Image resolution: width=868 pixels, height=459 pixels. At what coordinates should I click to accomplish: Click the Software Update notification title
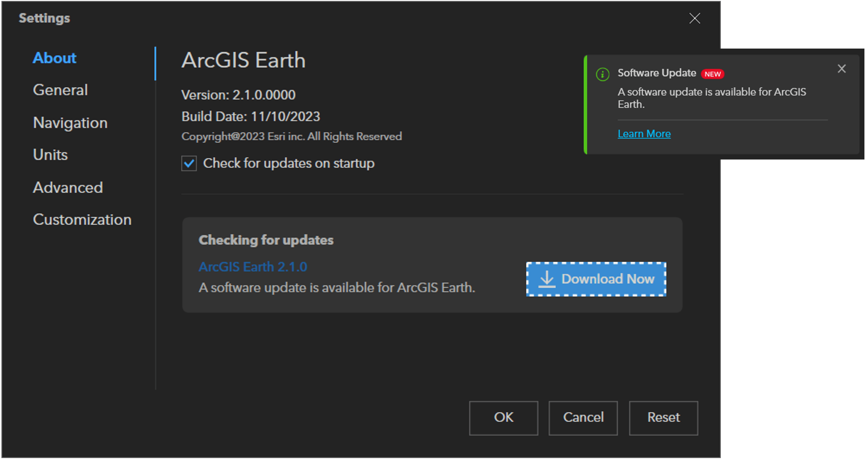pyautogui.click(x=656, y=73)
